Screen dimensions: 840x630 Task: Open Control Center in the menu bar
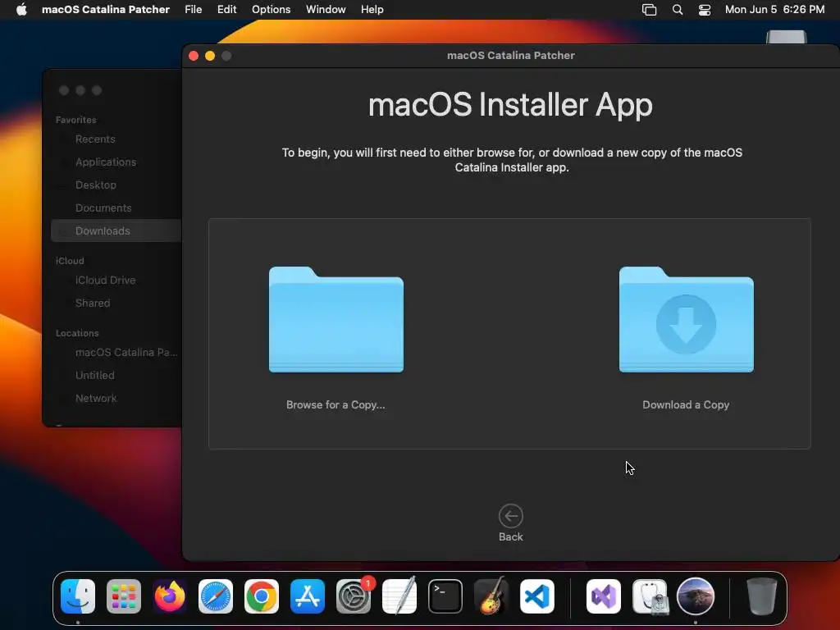[705, 10]
